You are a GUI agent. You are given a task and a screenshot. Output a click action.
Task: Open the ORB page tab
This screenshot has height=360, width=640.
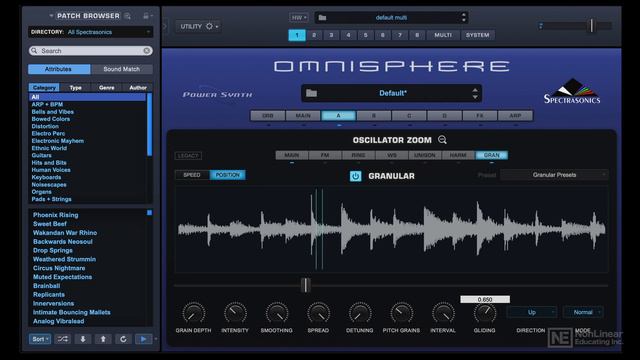coord(268,116)
